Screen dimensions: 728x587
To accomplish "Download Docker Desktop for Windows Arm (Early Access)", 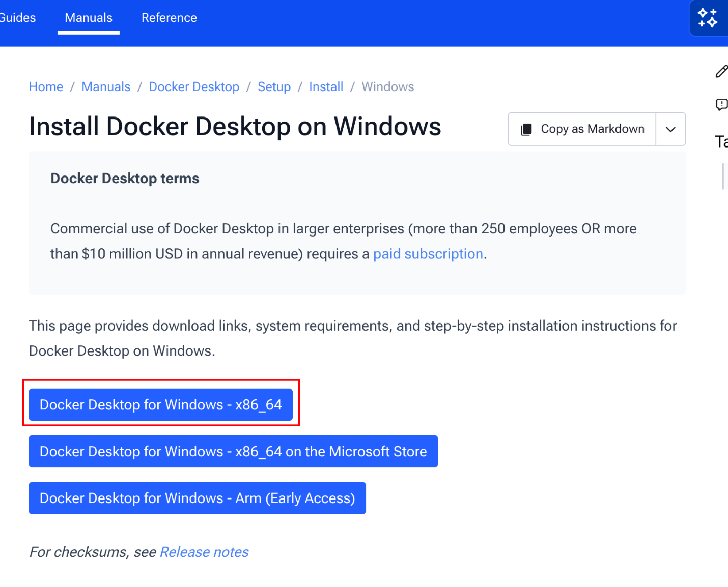I will pos(197,498).
